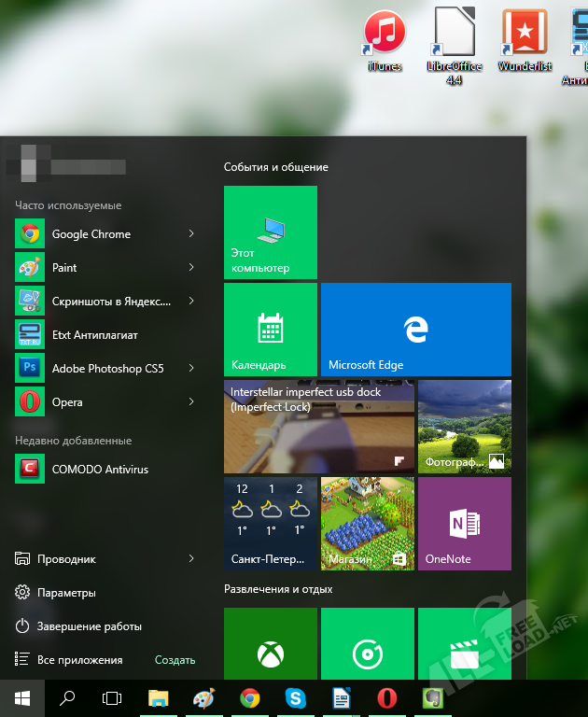This screenshot has width=588, height=717.
Task: Open the Microsoft Edge tile
Action: [415, 330]
